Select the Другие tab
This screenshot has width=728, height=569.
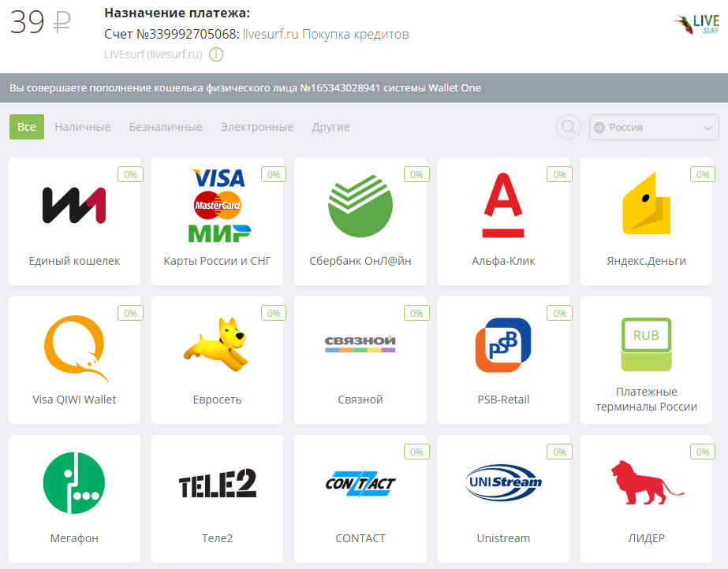pos(331,127)
